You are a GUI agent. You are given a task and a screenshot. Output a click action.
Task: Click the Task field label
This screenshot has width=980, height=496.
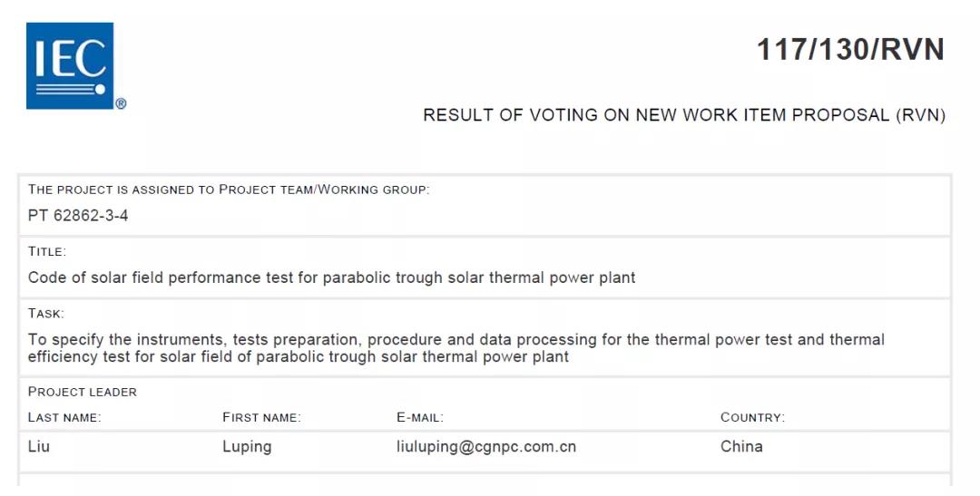point(45,314)
